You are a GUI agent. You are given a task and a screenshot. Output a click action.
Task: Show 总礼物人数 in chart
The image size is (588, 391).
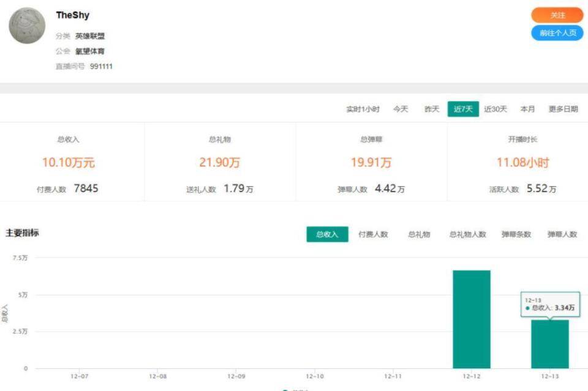pyautogui.click(x=467, y=234)
